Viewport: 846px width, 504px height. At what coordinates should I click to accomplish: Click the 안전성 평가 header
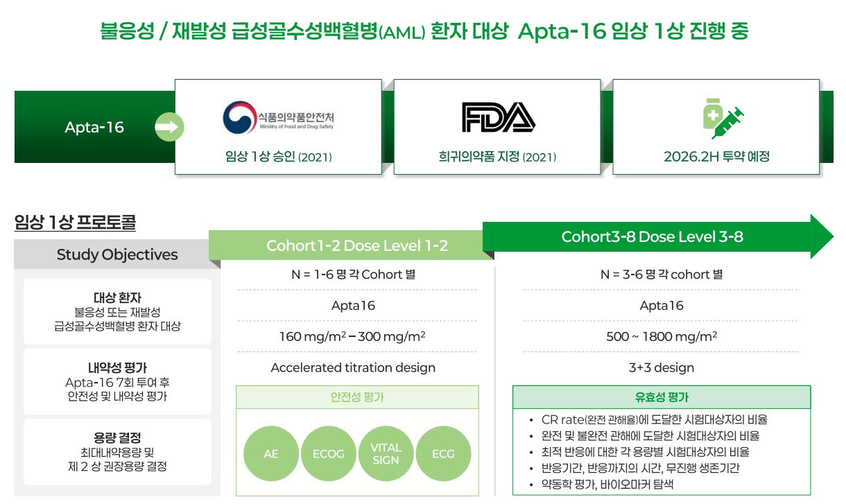pyautogui.click(x=357, y=397)
